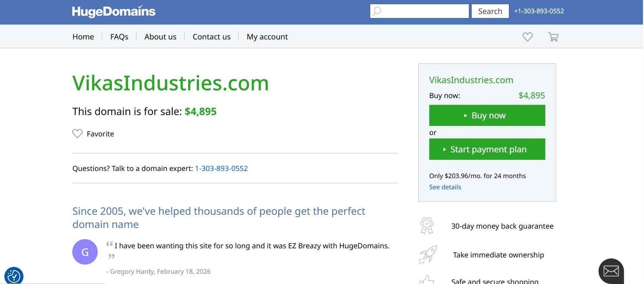Focus the domain search input field
Screen dimensions: 644x284
[x=424, y=11]
